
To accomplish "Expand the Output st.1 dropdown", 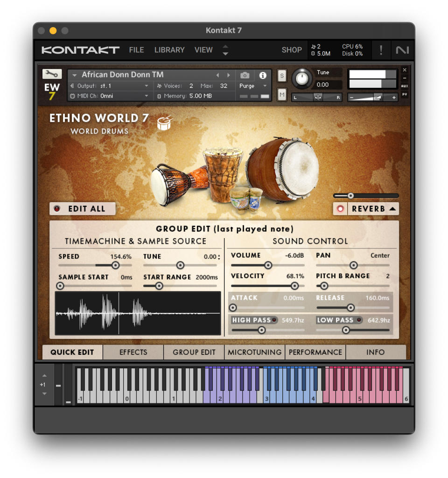I will click(146, 86).
